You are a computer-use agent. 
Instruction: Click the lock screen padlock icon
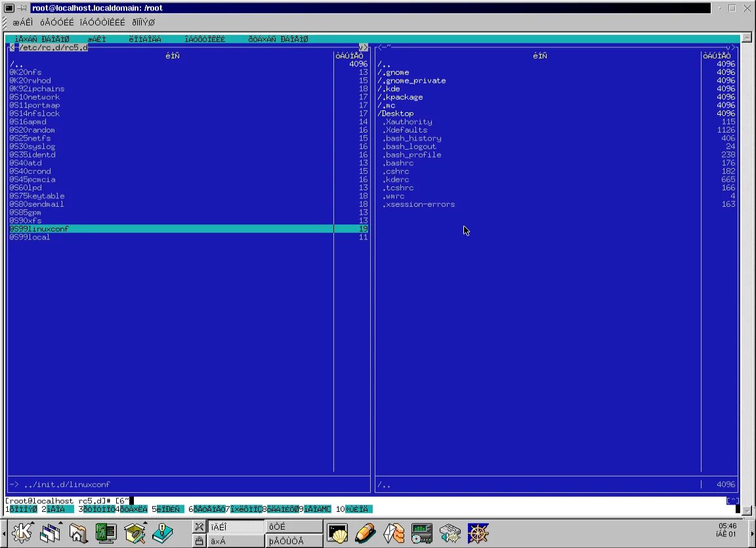click(x=199, y=541)
